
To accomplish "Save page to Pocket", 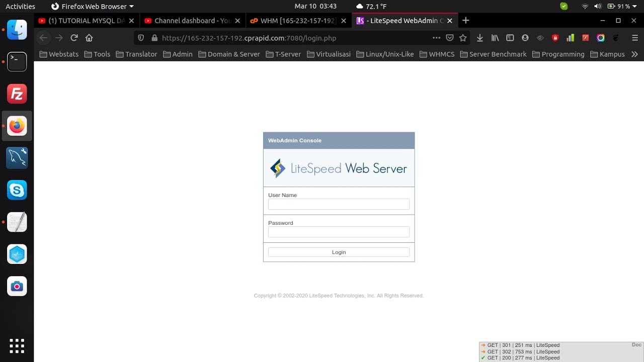I will click(x=450, y=38).
